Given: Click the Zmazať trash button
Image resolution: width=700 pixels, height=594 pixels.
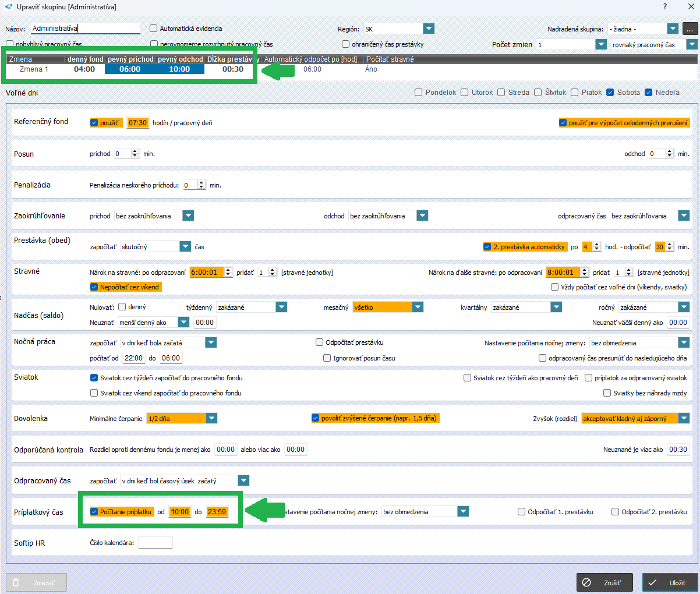Looking at the screenshot, I should (x=36, y=582).
